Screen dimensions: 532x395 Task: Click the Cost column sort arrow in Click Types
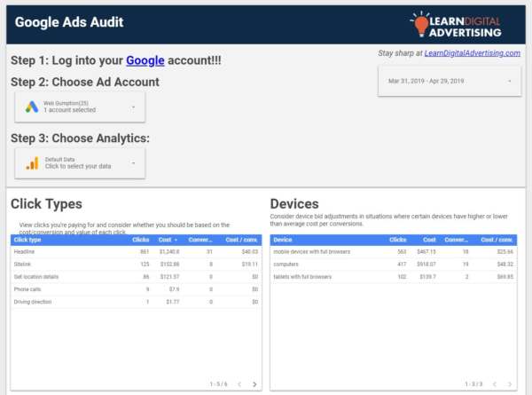pos(176,241)
